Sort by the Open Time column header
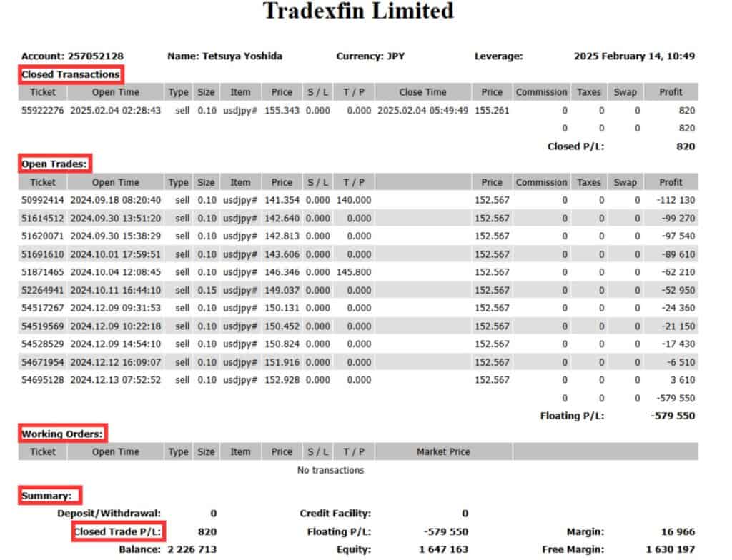The height and width of the screenshot is (560, 732). tap(115, 92)
